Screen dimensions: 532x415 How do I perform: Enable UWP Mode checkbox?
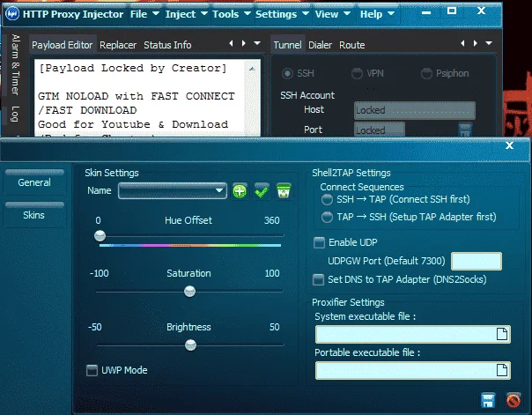[x=92, y=370]
